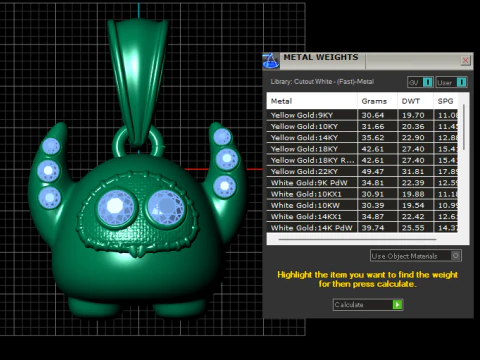The width and height of the screenshot is (480, 360).
Task: Select the White Gold:10KX1 row
Action: point(362,194)
